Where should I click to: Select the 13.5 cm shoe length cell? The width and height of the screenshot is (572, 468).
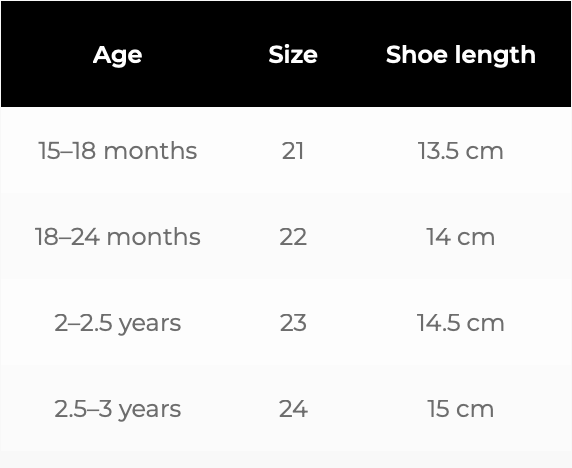tap(461, 151)
